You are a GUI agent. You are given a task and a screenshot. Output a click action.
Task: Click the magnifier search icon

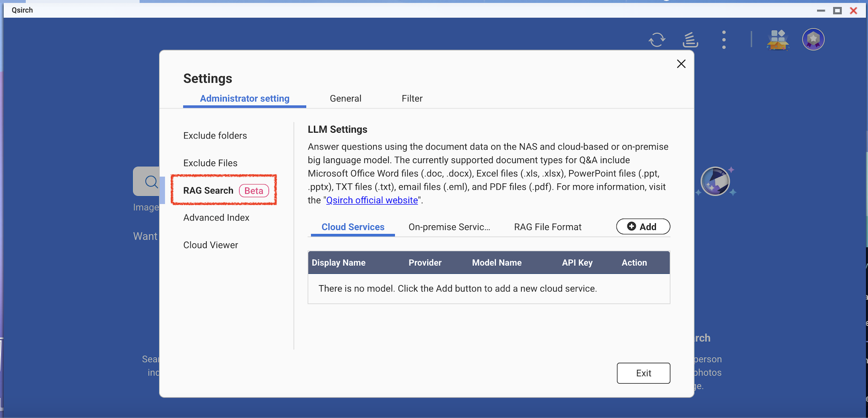tap(150, 182)
